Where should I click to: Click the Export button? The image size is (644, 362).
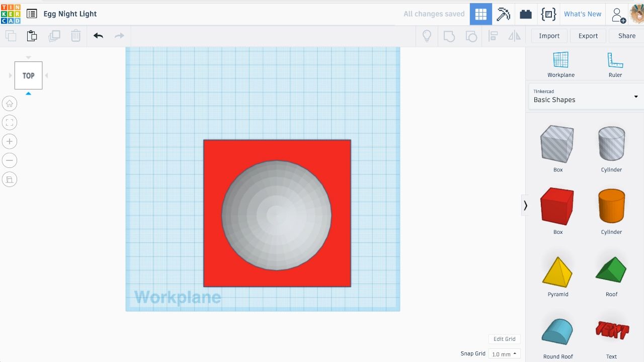click(588, 36)
